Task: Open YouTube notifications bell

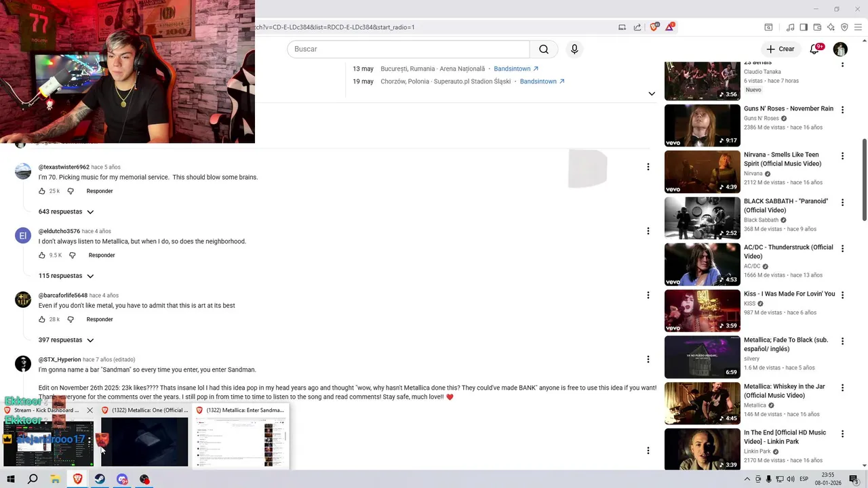Action: pyautogui.click(x=814, y=49)
